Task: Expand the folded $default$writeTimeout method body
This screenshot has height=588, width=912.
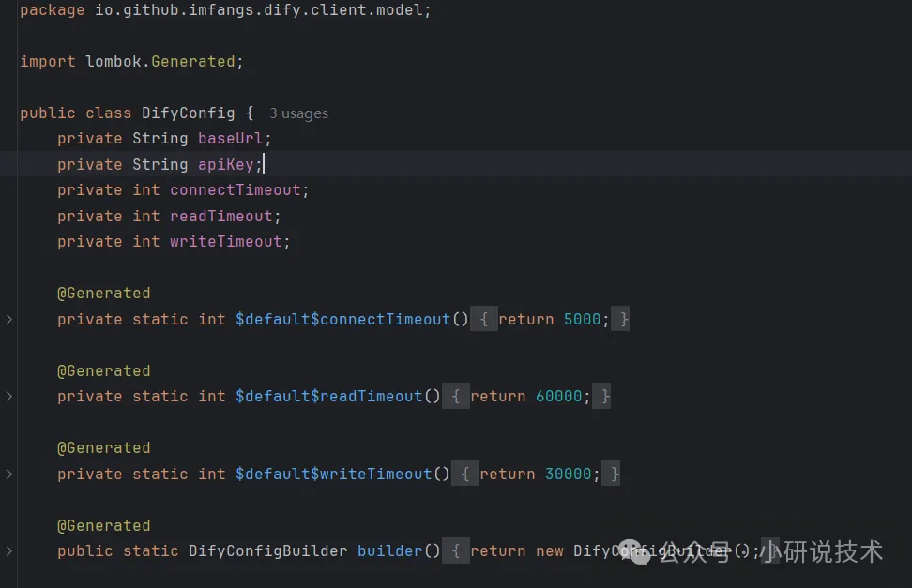Action: [x=8, y=474]
